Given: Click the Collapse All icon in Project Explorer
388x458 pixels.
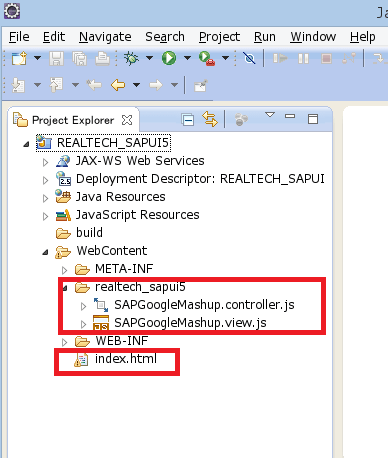Looking at the screenshot, I should [188, 119].
